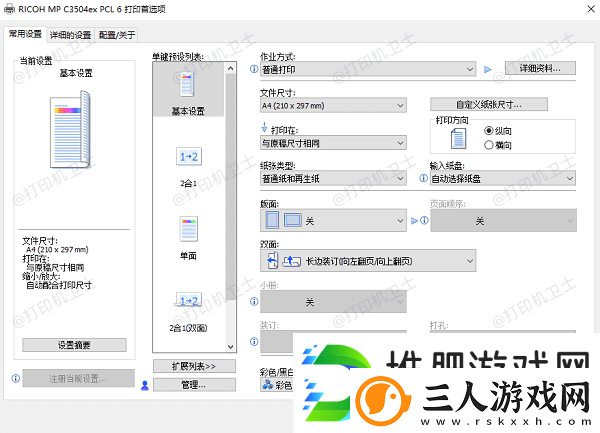Image resolution: width=600 pixels, height=433 pixels.
Task: Click preset list scrollbar down arrow
Action: point(230,347)
